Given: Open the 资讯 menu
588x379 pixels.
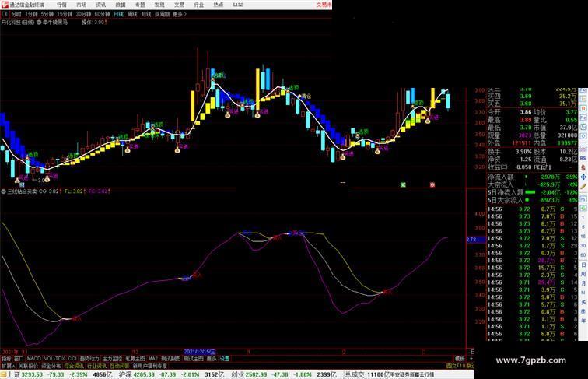Looking at the screenshot, I should click(101, 5).
